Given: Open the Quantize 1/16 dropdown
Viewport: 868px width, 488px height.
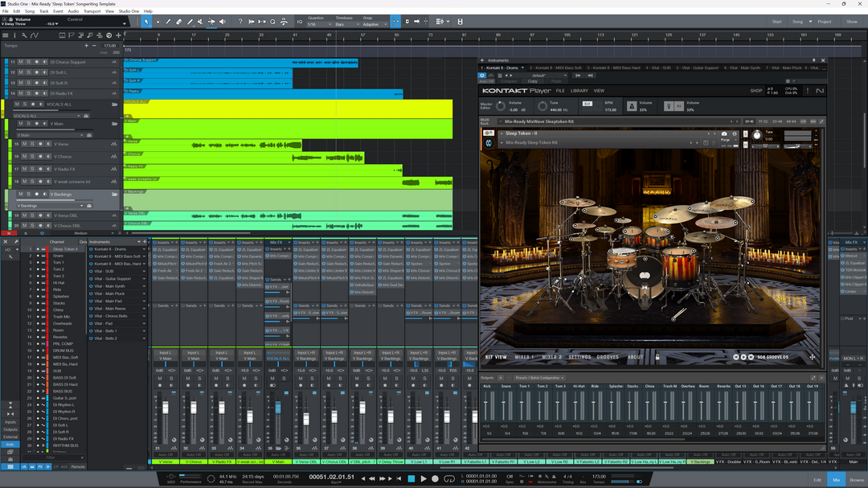Looking at the screenshot, I should tap(317, 24).
